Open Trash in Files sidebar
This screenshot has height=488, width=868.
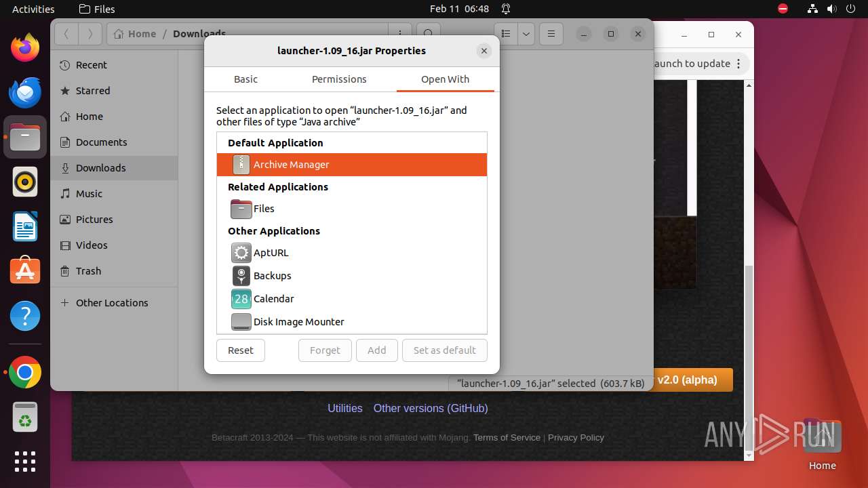click(114, 271)
